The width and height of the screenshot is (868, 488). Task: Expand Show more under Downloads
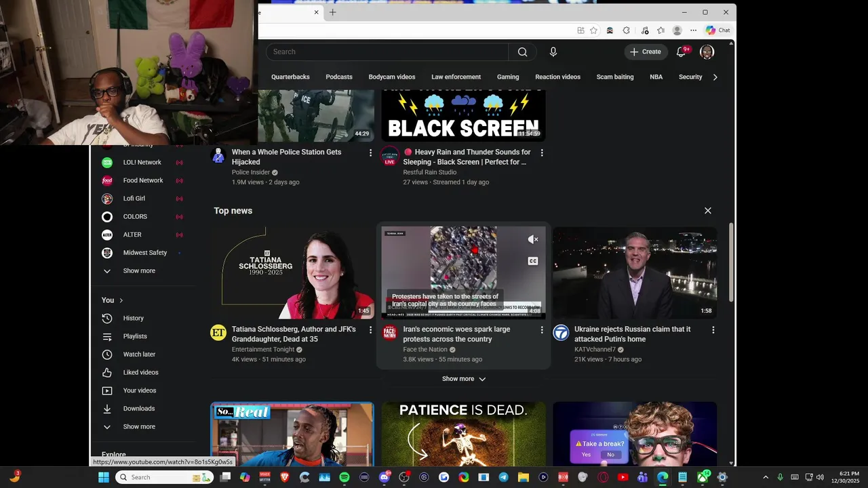tap(138, 427)
